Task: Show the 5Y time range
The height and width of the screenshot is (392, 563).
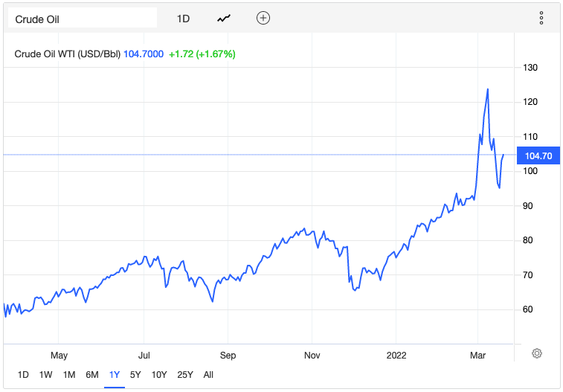Action: 135,374
